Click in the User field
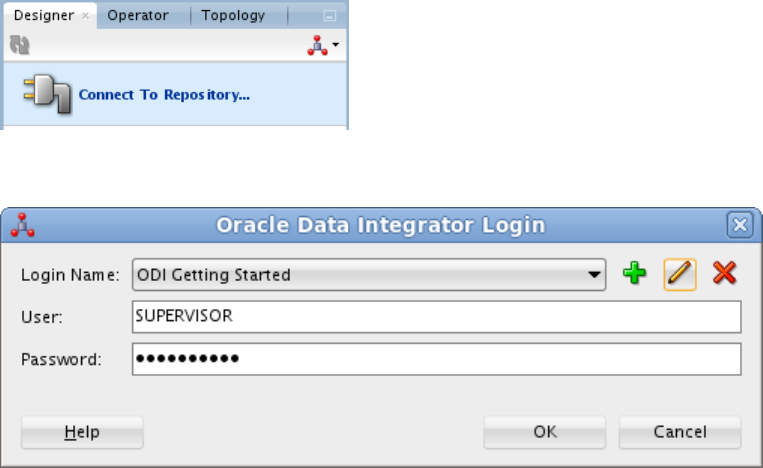Image resolution: width=763 pixels, height=468 pixels. (436, 317)
